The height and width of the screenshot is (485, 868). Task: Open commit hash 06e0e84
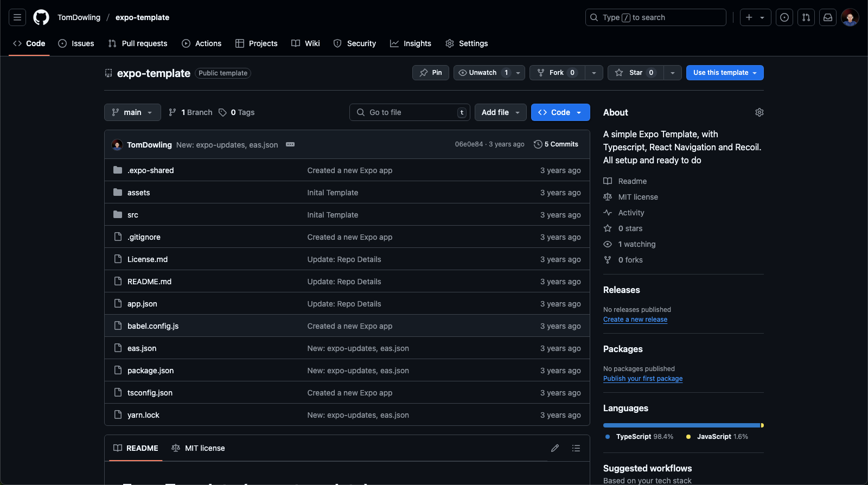pos(469,144)
